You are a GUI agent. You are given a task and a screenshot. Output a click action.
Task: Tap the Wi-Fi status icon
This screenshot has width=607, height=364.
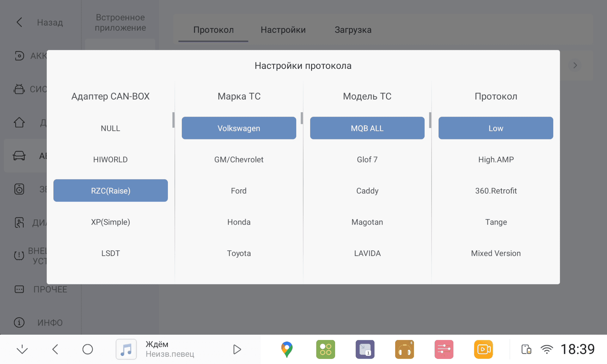[547, 349]
